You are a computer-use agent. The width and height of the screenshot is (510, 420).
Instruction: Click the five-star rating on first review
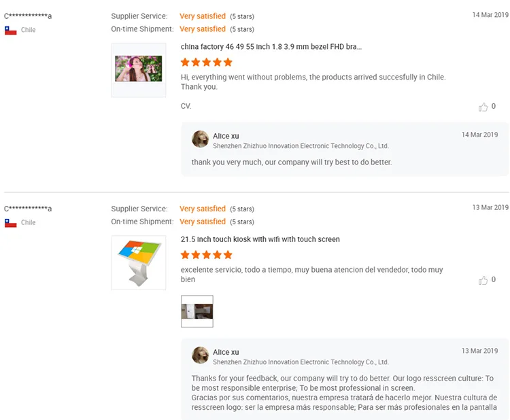[207, 63]
